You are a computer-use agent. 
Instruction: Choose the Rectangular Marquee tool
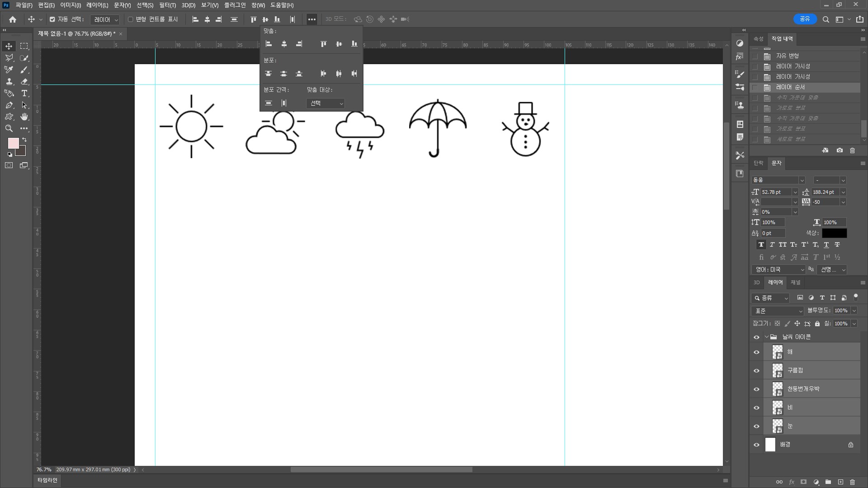(x=24, y=46)
